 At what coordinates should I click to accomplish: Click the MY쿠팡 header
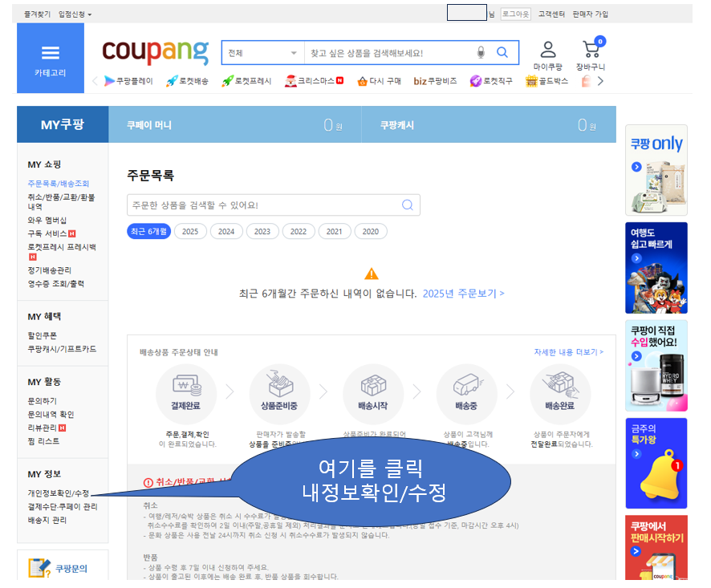(x=63, y=124)
